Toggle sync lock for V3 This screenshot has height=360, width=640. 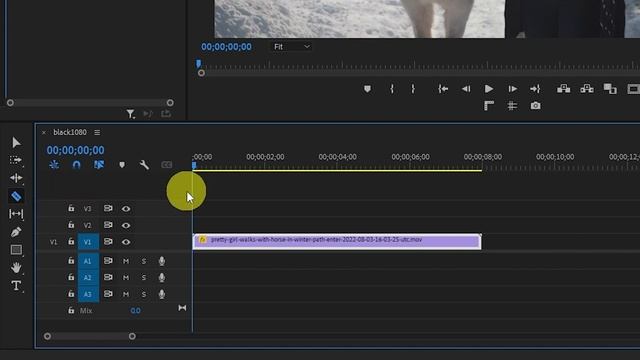click(x=108, y=209)
